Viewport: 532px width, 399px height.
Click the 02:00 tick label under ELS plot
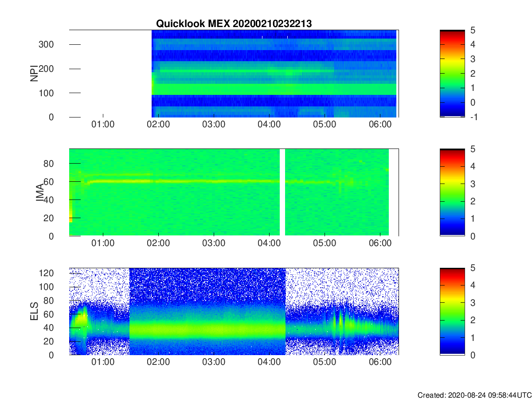[158, 362]
